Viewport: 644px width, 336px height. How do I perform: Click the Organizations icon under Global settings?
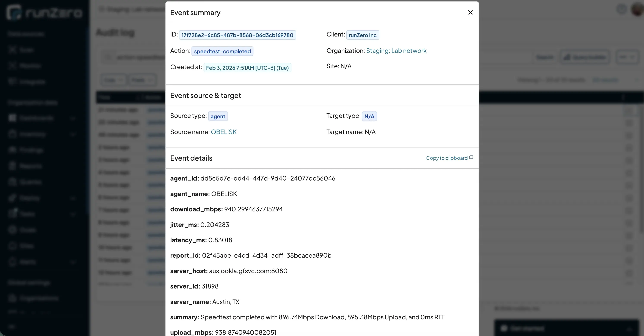[x=12, y=298]
